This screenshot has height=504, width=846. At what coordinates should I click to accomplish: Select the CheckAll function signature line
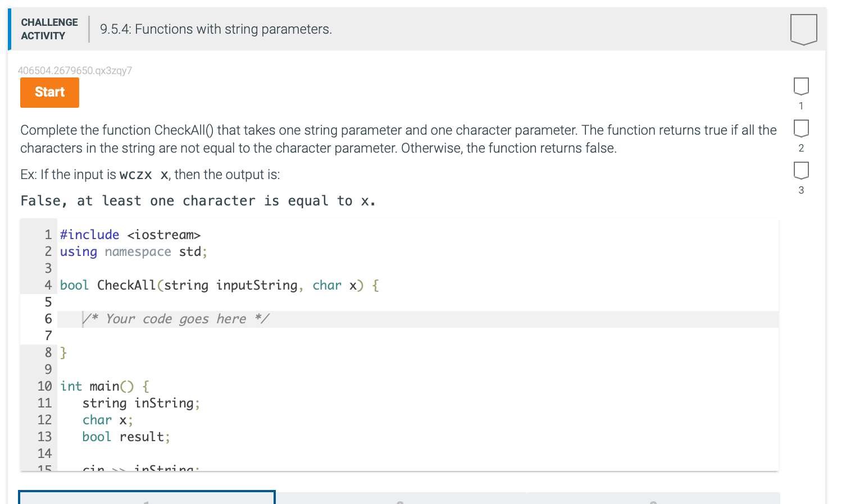pyautogui.click(x=218, y=285)
